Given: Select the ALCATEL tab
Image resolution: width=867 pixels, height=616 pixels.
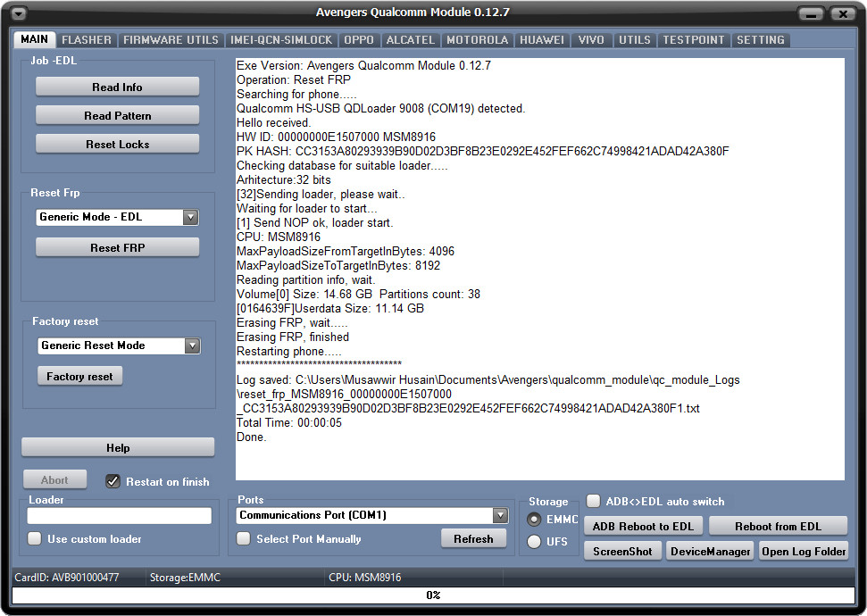Looking at the screenshot, I should pos(410,40).
